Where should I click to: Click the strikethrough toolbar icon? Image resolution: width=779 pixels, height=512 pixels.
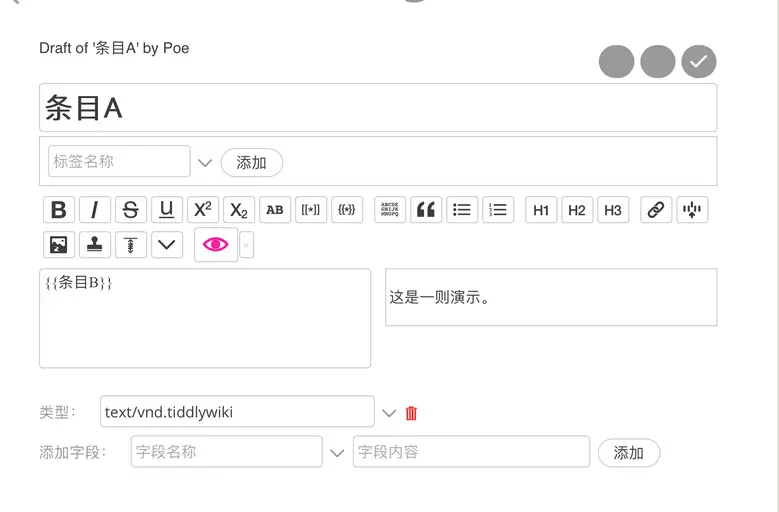[x=131, y=210]
